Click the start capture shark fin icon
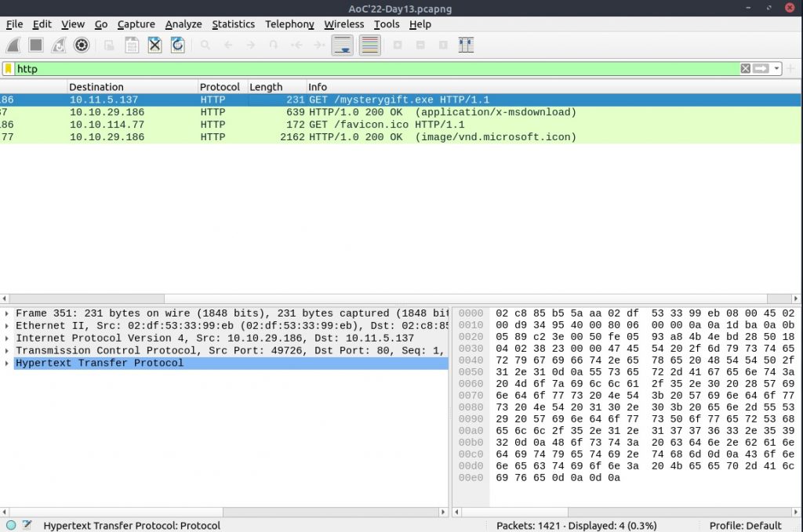The height and width of the screenshot is (532, 803). click(x=14, y=45)
